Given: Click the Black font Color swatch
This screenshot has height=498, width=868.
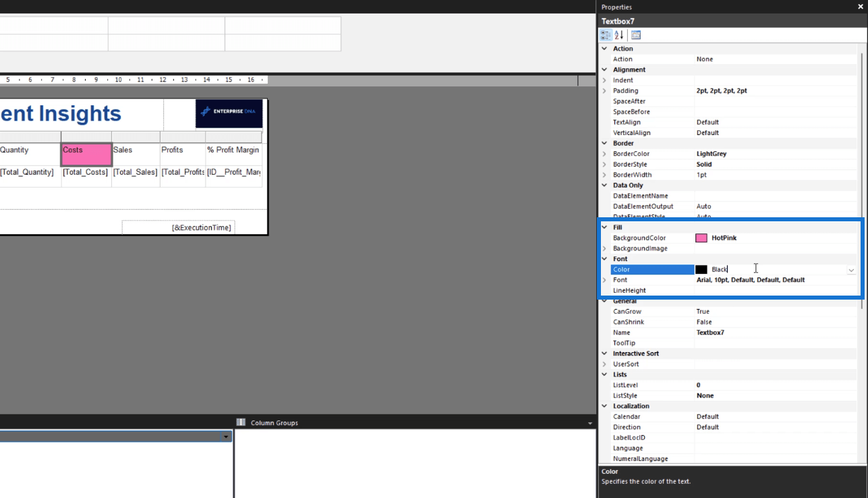Looking at the screenshot, I should coord(701,269).
